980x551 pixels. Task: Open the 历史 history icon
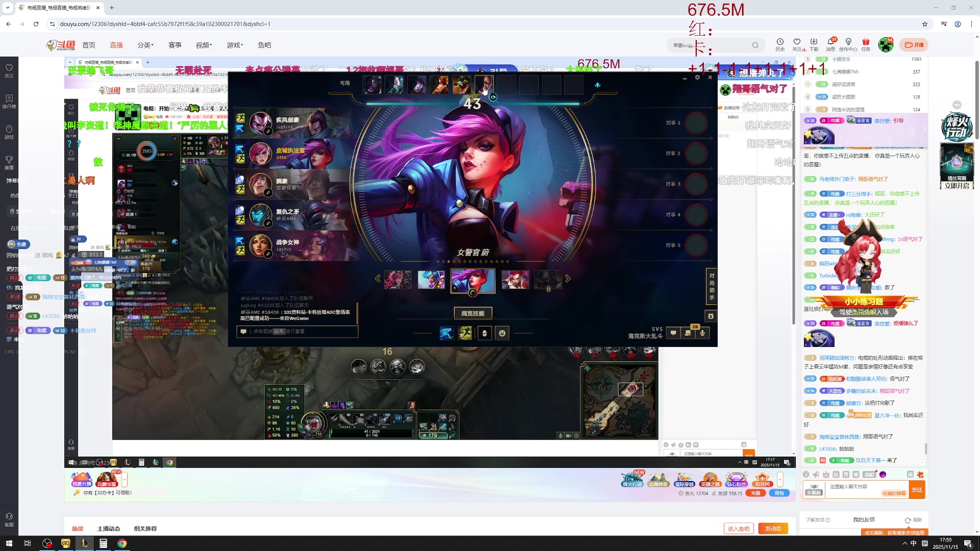pyautogui.click(x=780, y=42)
